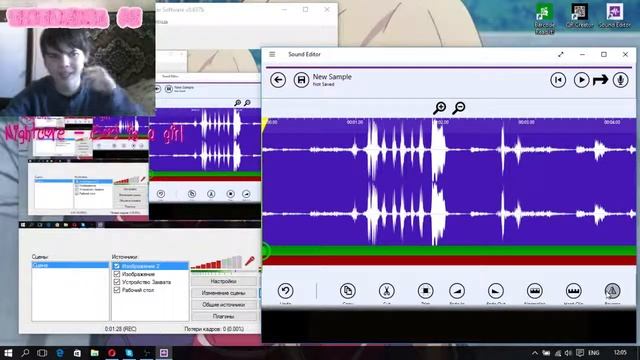This screenshot has width=640, height=360.
Task: Enter full screen using the Sound Editor expand arrows
Action: coord(561,54)
